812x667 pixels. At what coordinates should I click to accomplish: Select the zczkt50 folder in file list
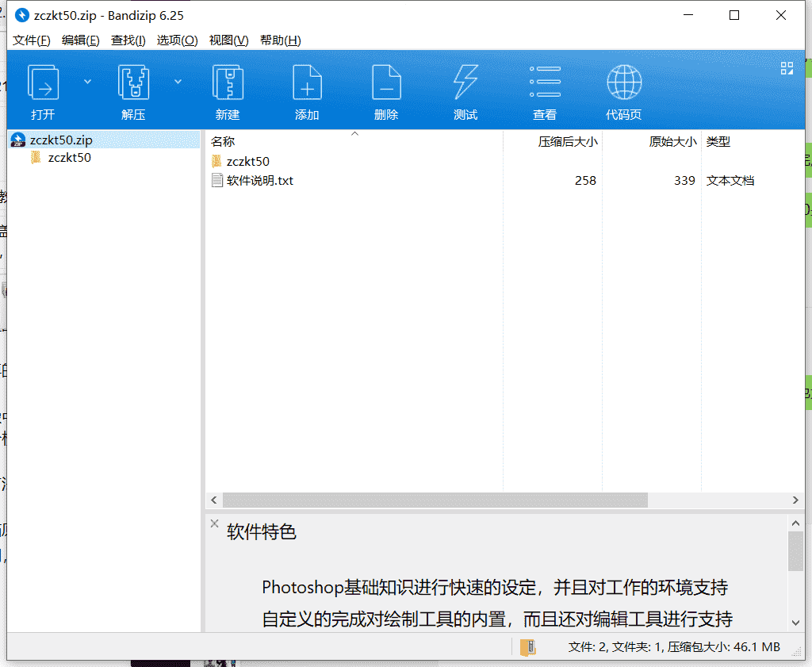pyautogui.click(x=247, y=162)
